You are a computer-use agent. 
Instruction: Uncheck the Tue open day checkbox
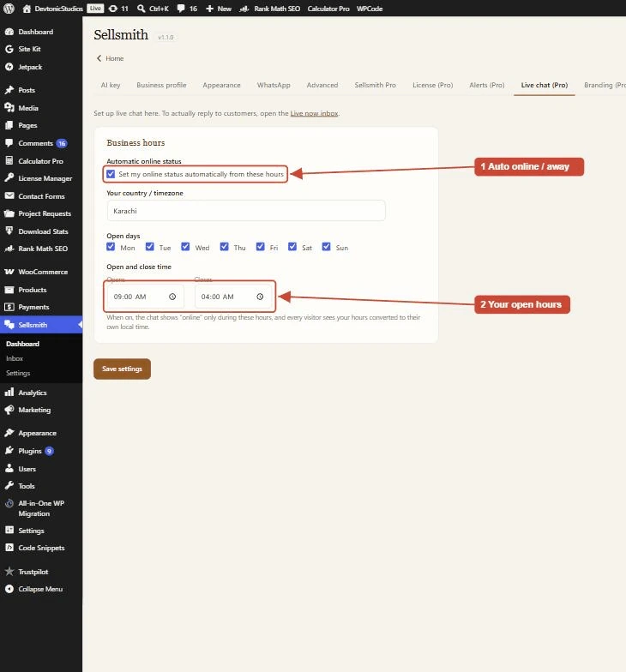149,247
